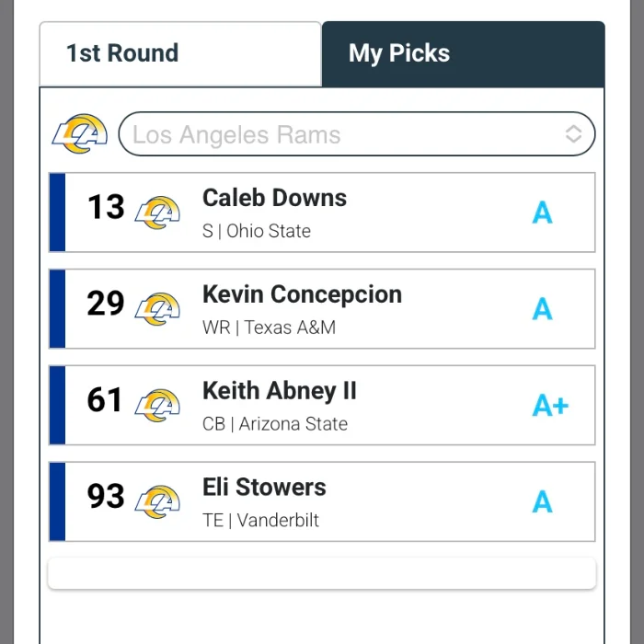
Task: Click the blue bar on pick 13 card
Action: pyautogui.click(x=57, y=213)
